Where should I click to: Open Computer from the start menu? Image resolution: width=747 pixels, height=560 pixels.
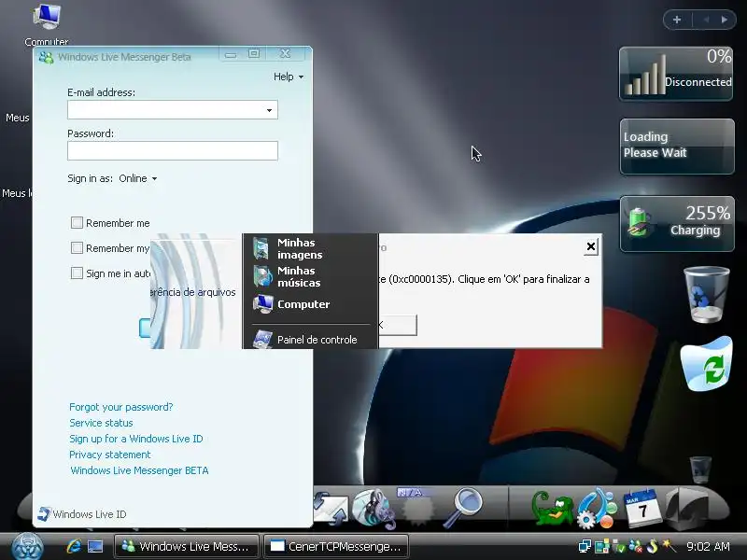point(291,304)
